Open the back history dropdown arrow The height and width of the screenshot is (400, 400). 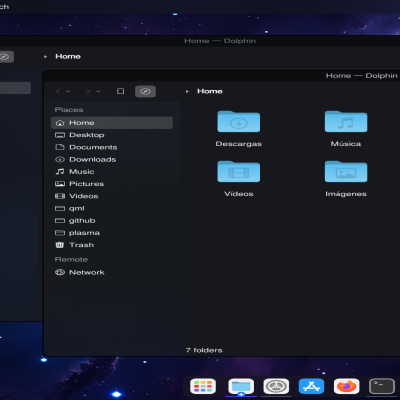click(x=68, y=91)
